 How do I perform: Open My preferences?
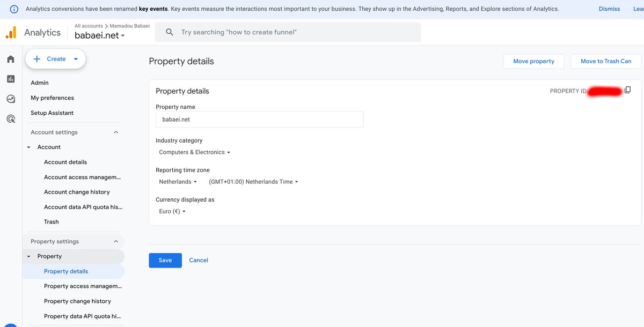coord(52,98)
